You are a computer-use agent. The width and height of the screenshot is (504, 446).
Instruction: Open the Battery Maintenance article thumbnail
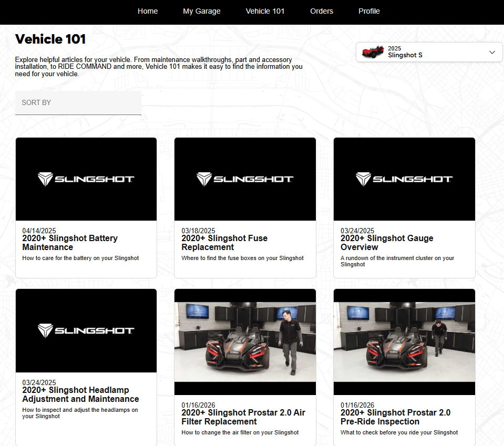coord(86,179)
